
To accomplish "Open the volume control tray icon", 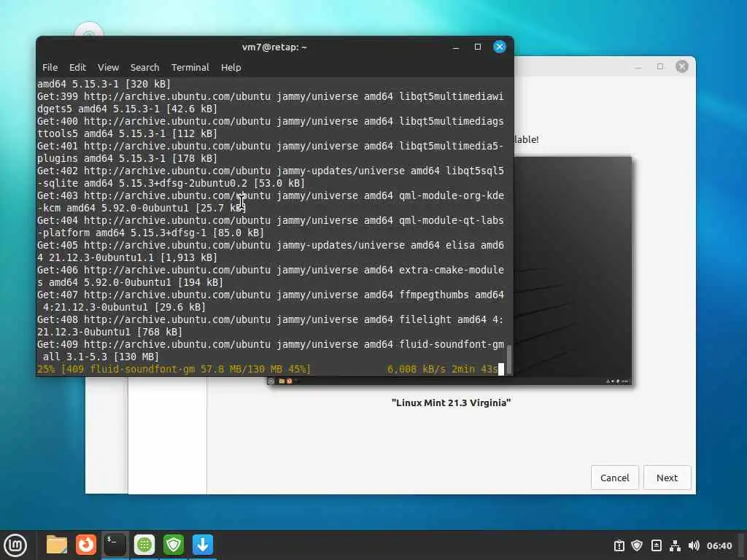I will [694, 545].
